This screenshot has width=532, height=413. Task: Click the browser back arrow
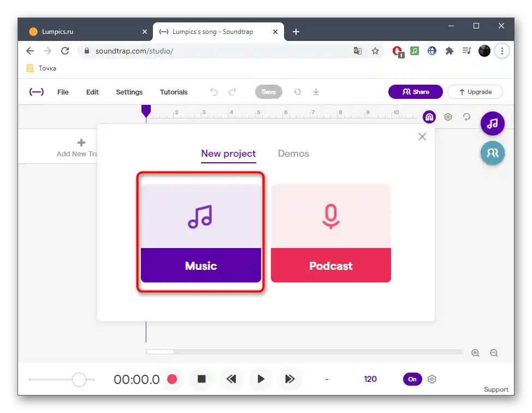point(30,51)
